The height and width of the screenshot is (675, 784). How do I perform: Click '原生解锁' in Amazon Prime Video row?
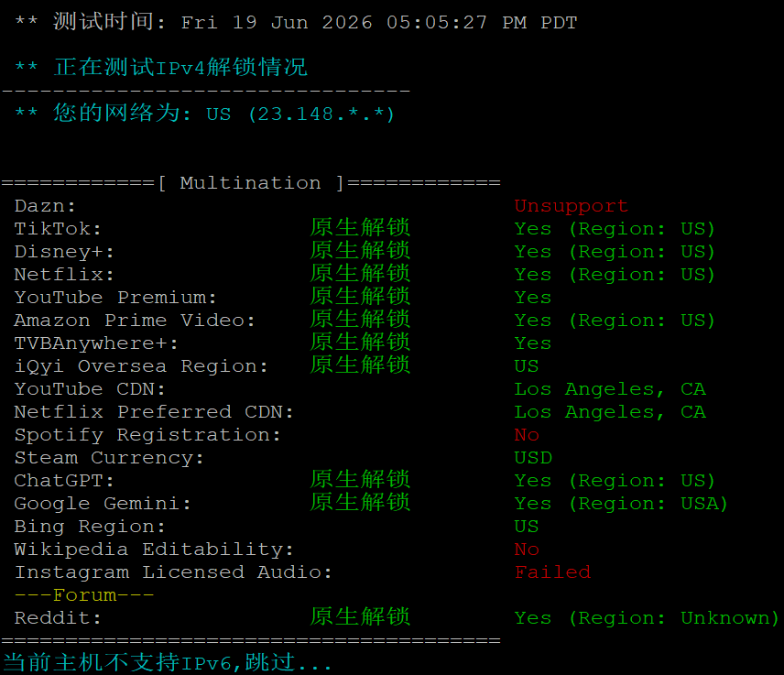[360, 320]
